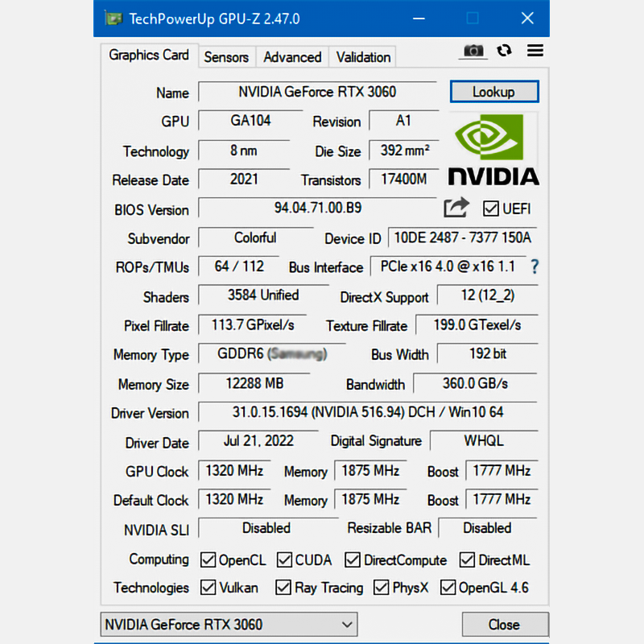Switch to the Sensors tab

click(x=226, y=57)
